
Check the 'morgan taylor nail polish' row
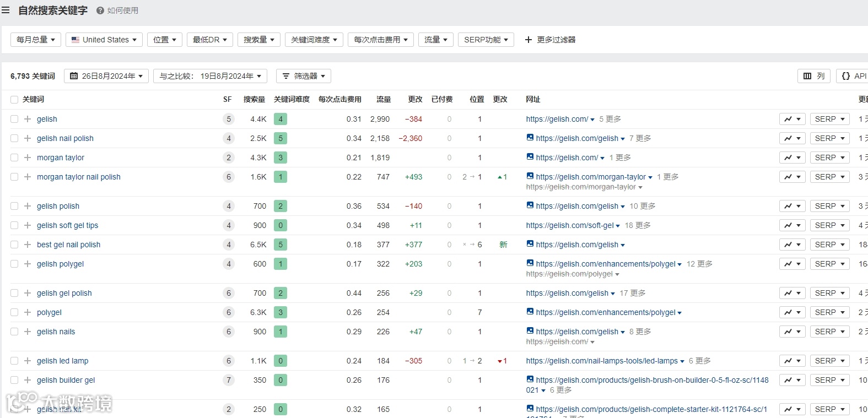pyautogui.click(x=14, y=177)
